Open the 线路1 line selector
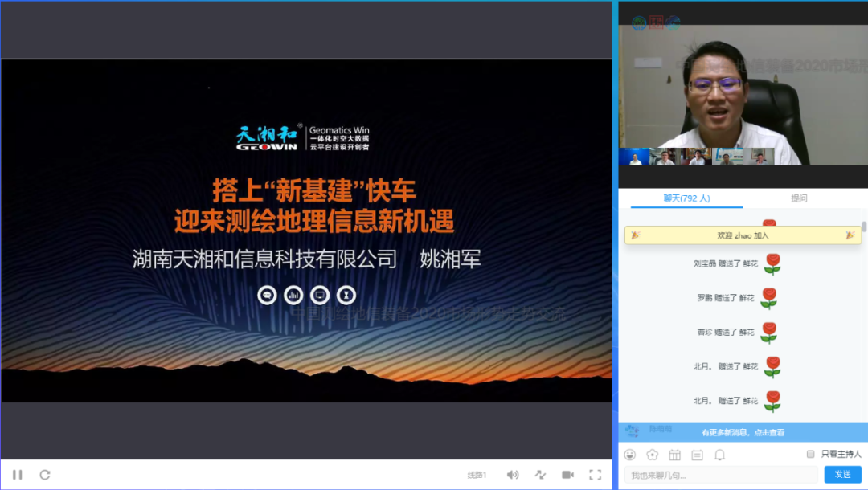 point(477,475)
